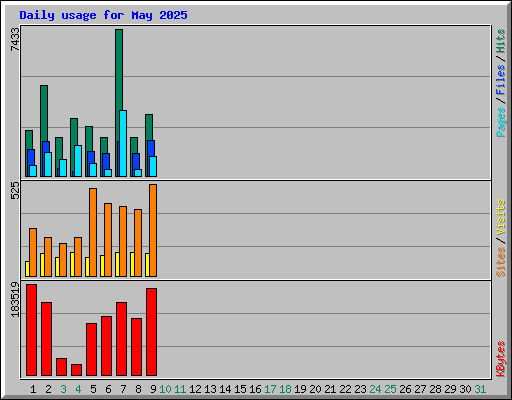Click green day 31 axis label
Image resolution: width=512 pixels, height=400 pixels.
(x=480, y=389)
